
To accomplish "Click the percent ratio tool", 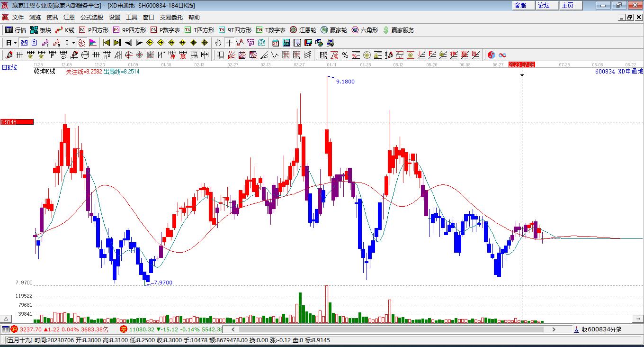I will pos(345,55).
